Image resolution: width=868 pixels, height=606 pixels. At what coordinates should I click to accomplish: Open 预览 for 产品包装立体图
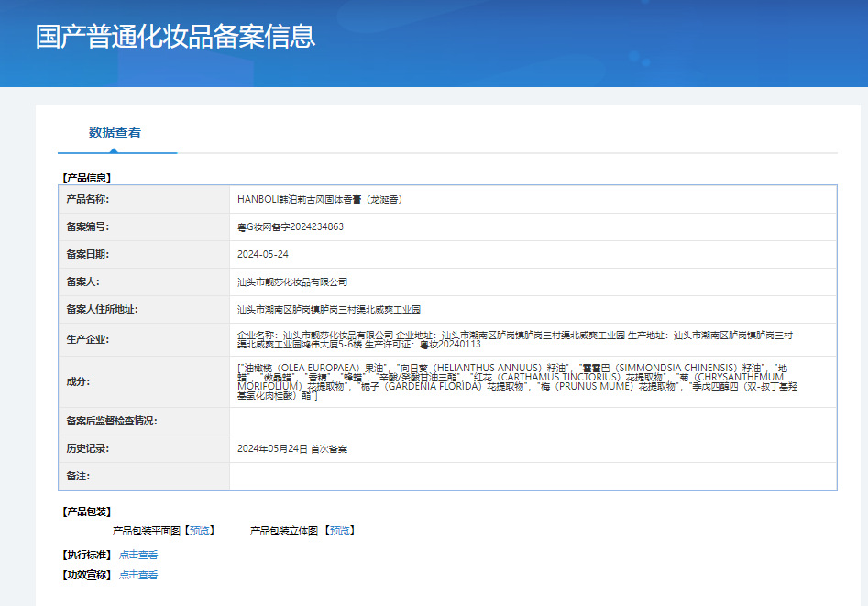[339, 531]
